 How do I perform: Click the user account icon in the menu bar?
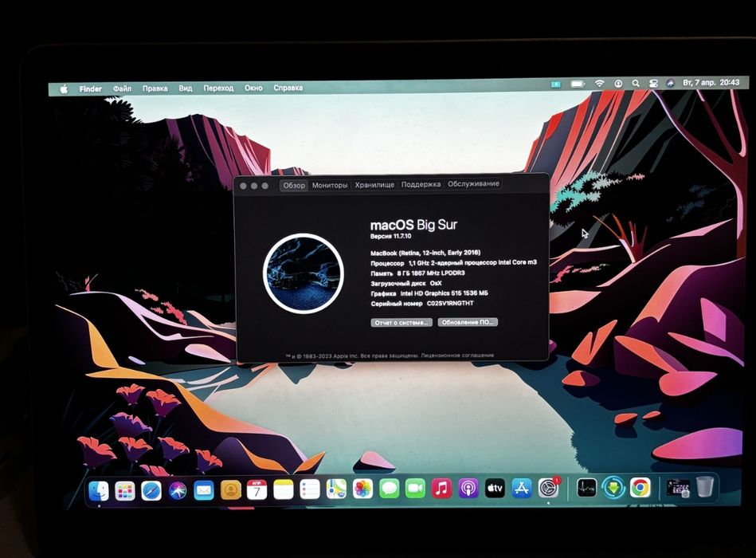618,84
